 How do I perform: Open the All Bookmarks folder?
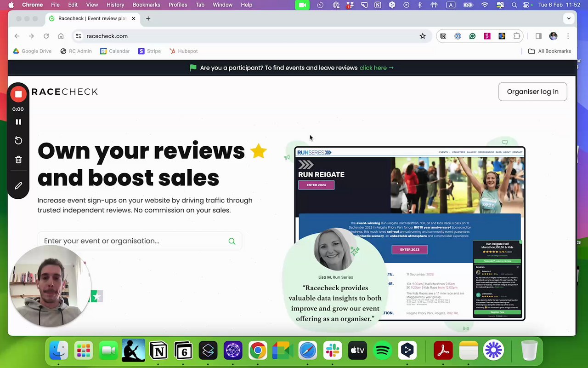tap(549, 51)
